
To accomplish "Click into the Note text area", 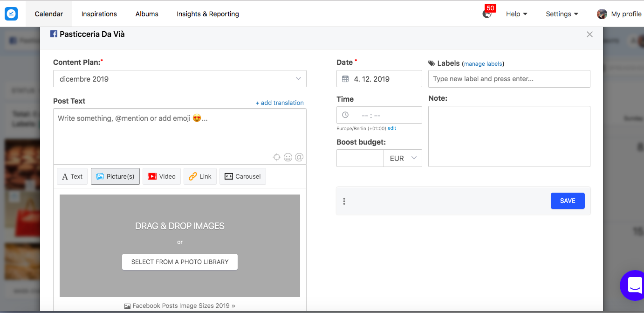I will [x=509, y=136].
